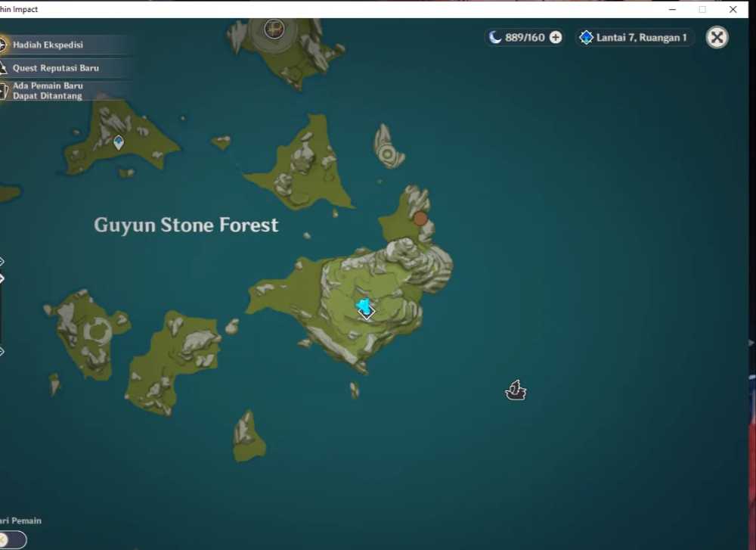Close the map with the round X button
Image resolution: width=756 pixels, height=550 pixels.
coord(717,37)
